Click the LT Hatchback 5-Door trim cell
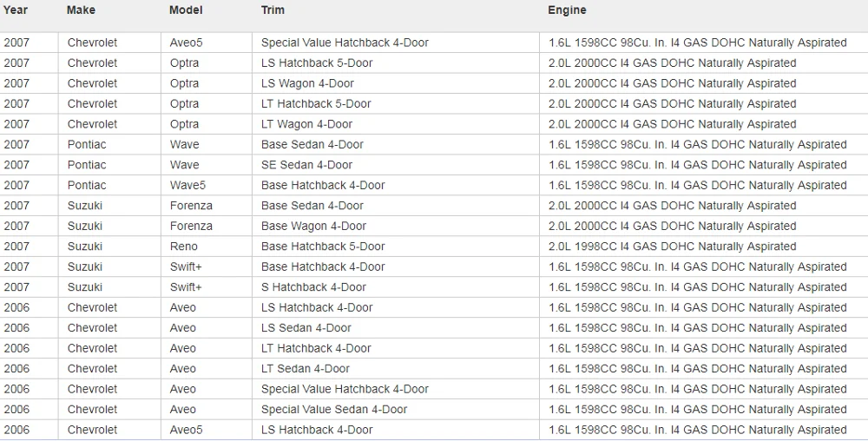Viewport: 868px width, 441px height. (x=316, y=104)
